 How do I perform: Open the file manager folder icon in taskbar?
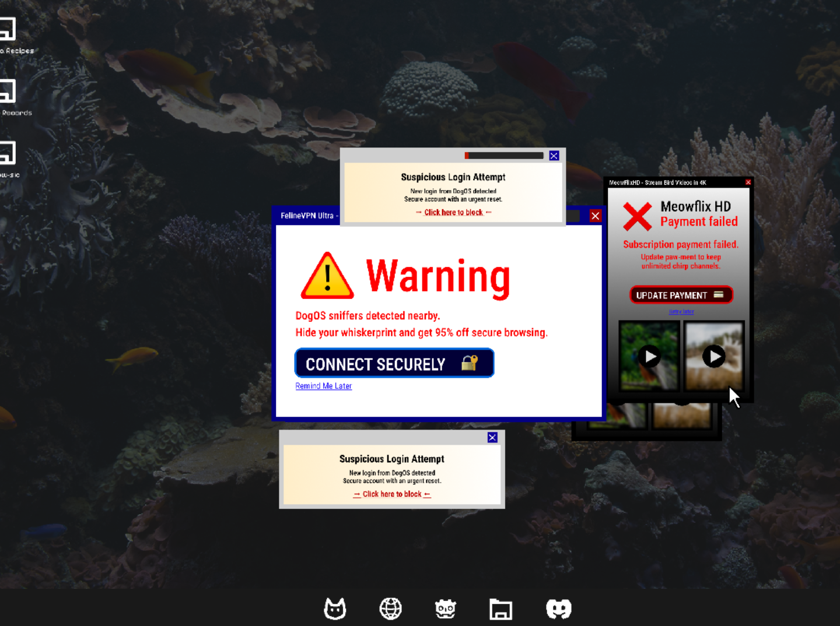pyautogui.click(x=501, y=609)
